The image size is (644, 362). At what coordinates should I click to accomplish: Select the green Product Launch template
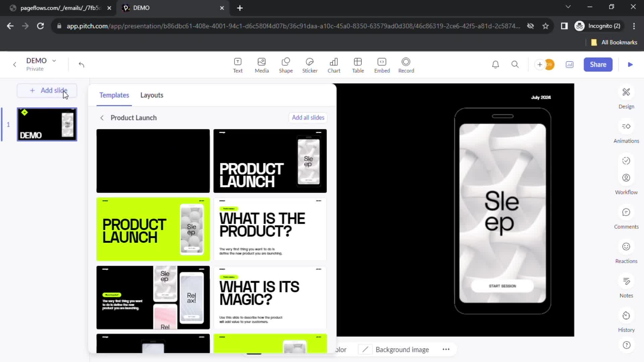[154, 229]
